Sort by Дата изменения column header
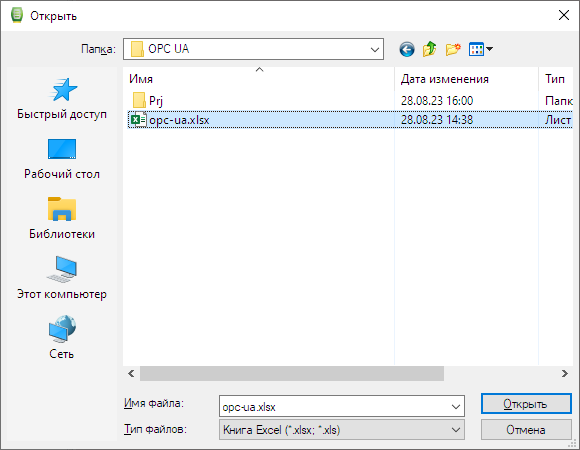 466,79
